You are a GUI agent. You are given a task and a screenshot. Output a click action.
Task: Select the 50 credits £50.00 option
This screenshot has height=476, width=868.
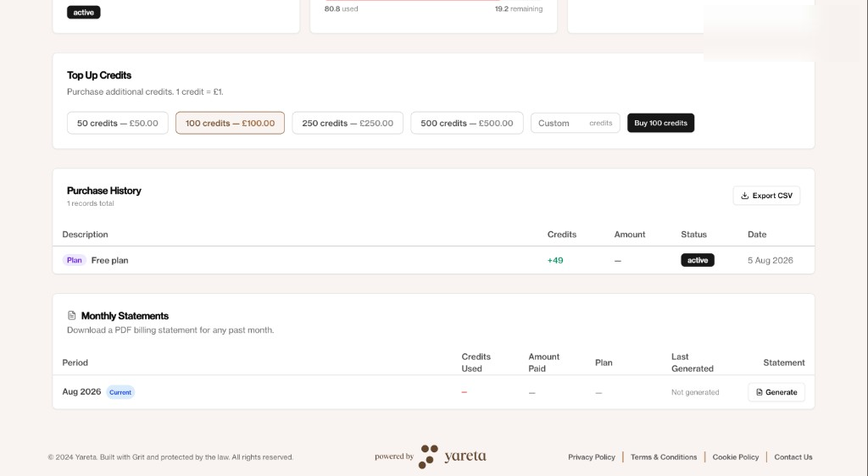point(117,123)
